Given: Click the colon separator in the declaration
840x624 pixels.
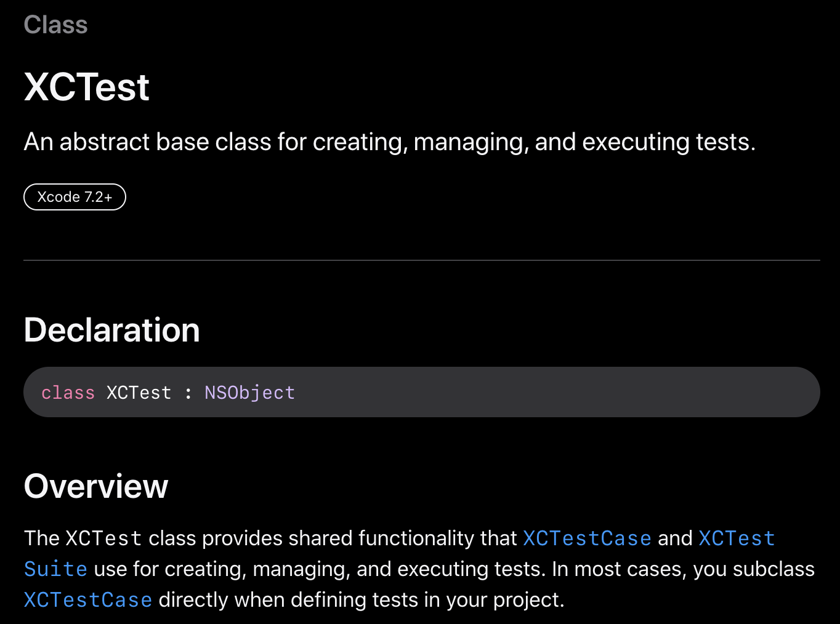Looking at the screenshot, I should click(188, 393).
